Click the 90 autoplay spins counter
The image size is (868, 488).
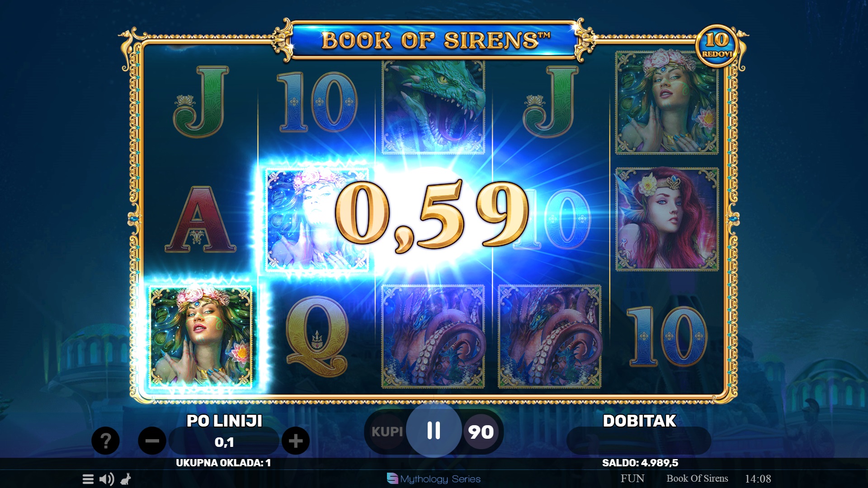(x=481, y=432)
